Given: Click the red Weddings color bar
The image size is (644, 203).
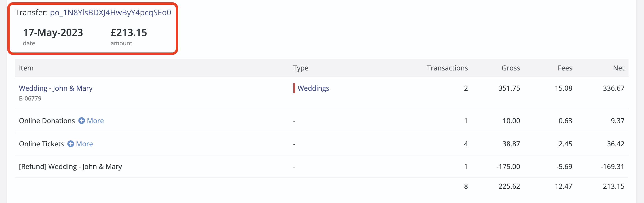Looking at the screenshot, I should coord(294,88).
